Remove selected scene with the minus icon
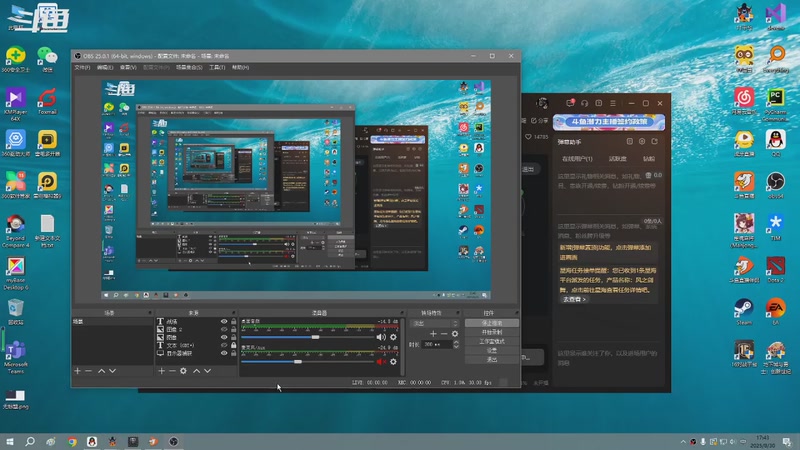 point(88,371)
